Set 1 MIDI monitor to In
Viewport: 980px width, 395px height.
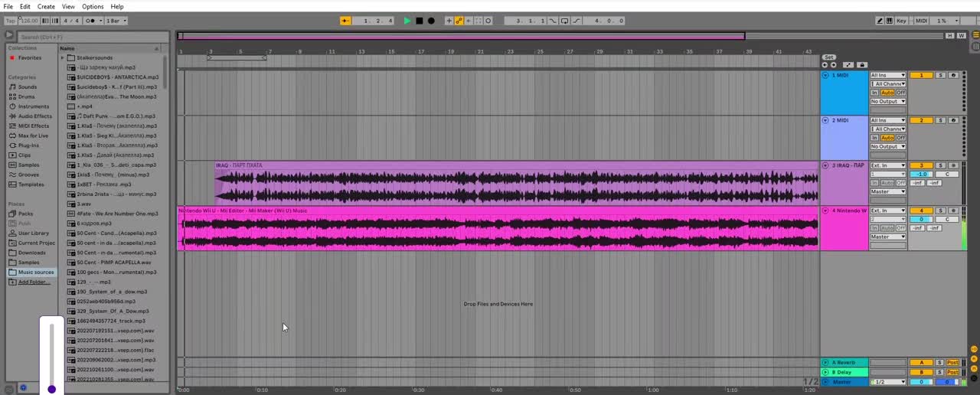tap(874, 93)
